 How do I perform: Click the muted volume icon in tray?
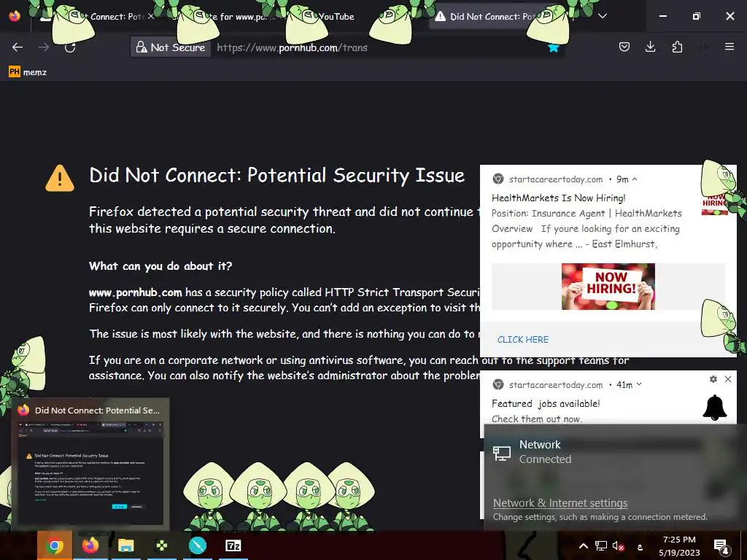619,545
